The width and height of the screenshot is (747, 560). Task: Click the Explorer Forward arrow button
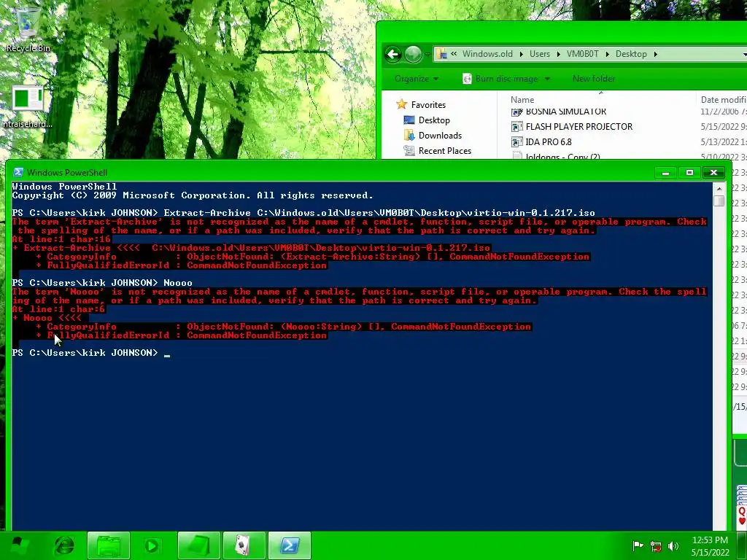(x=413, y=54)
